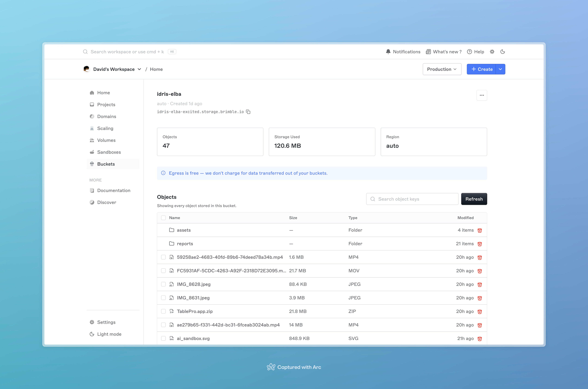Viewport: 588px width, 389px height.
Task: Delete ai_sandbox.svg via trash icon
Action: (480, 339)
